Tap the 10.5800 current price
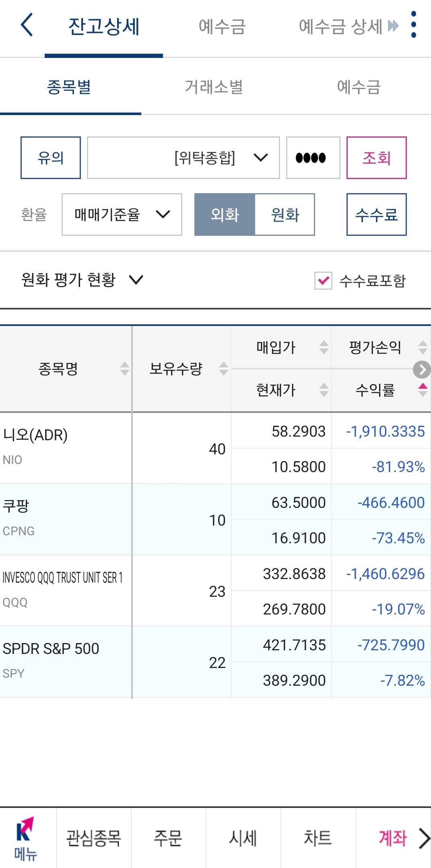Viewport: 431px width, 868px height. tap(299, 467)
